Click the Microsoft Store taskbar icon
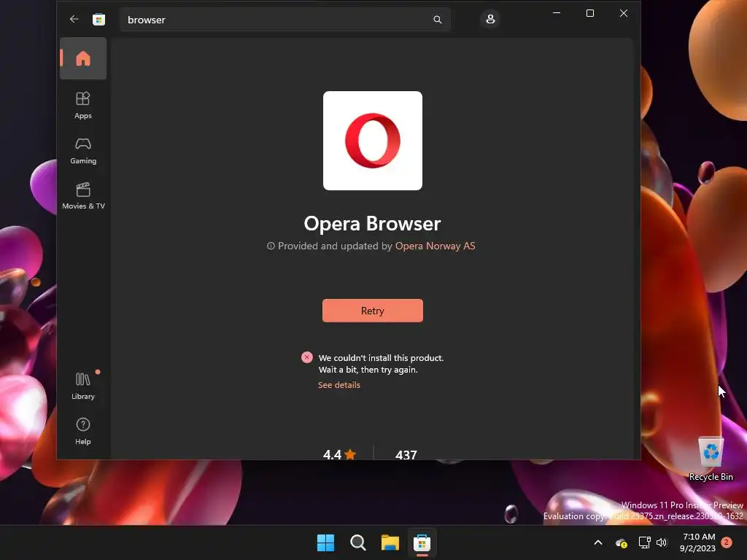This screenshot has height=560, width=747. click(422, 542)
